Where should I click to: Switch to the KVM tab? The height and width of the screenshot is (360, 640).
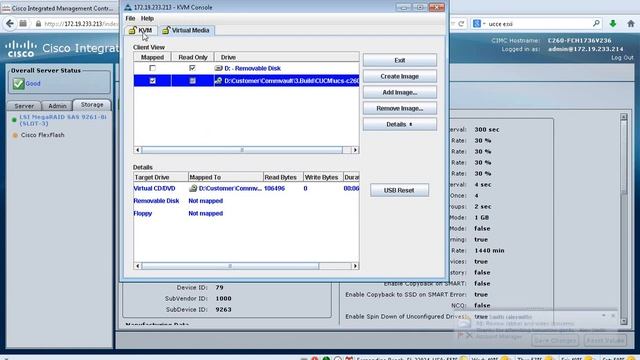tap(141, 30)
